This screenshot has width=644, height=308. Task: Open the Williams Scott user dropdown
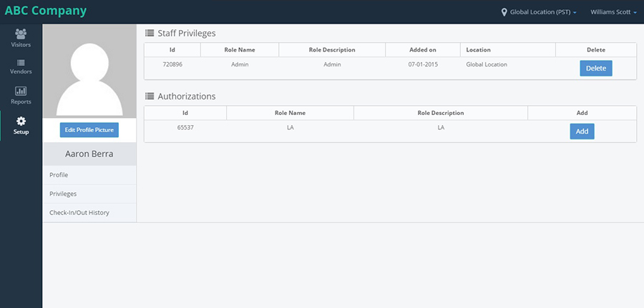click(x=614, y=12)
